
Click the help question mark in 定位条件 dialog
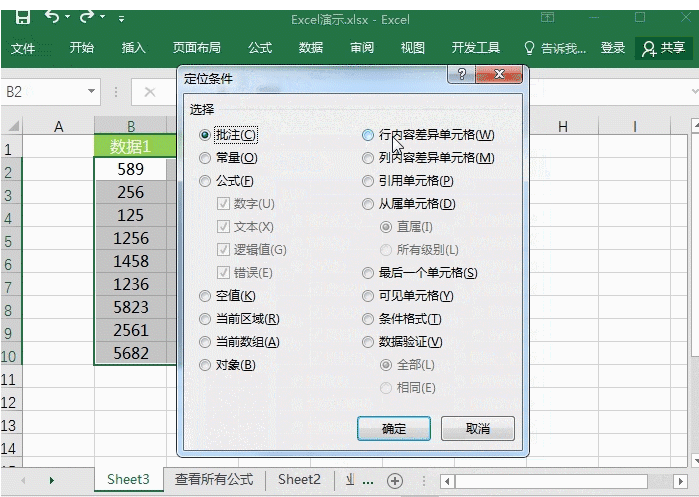461,75
